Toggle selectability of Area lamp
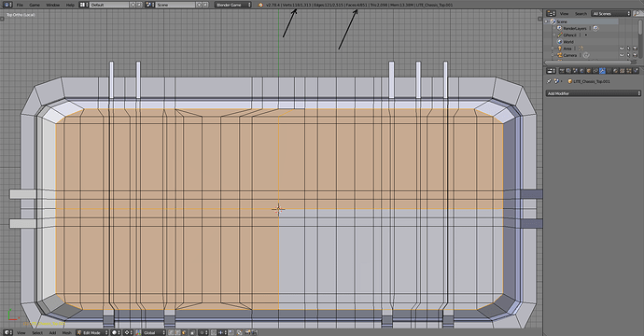Viewport: 644px width, 336px height. (x=628, y=49)
